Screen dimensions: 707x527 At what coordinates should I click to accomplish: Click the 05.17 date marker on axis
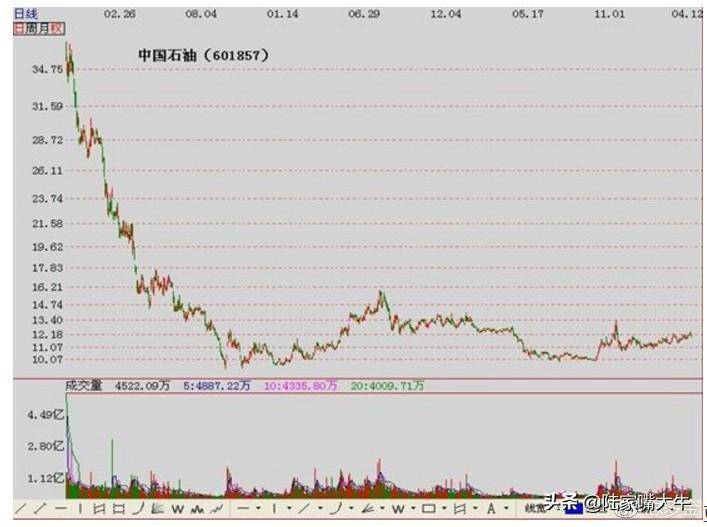coord(528,14)
